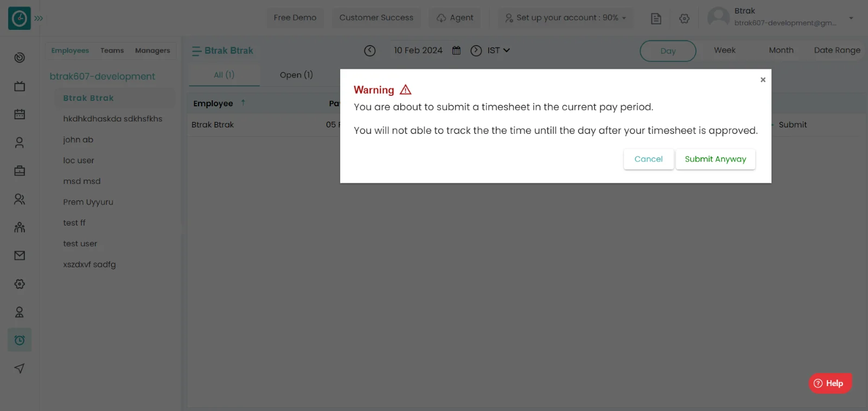Click the Time Champ clock logo
Viewport: 868px width, 411px height.
click(20, 18)
